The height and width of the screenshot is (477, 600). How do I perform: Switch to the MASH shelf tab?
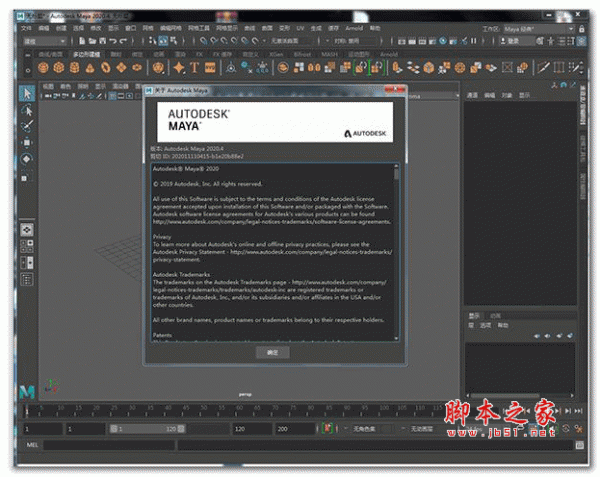coord(329,54)
